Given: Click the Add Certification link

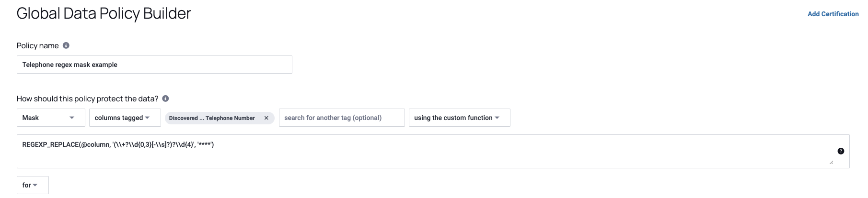Looking at the screenshot, I should (x=833, y=14).
